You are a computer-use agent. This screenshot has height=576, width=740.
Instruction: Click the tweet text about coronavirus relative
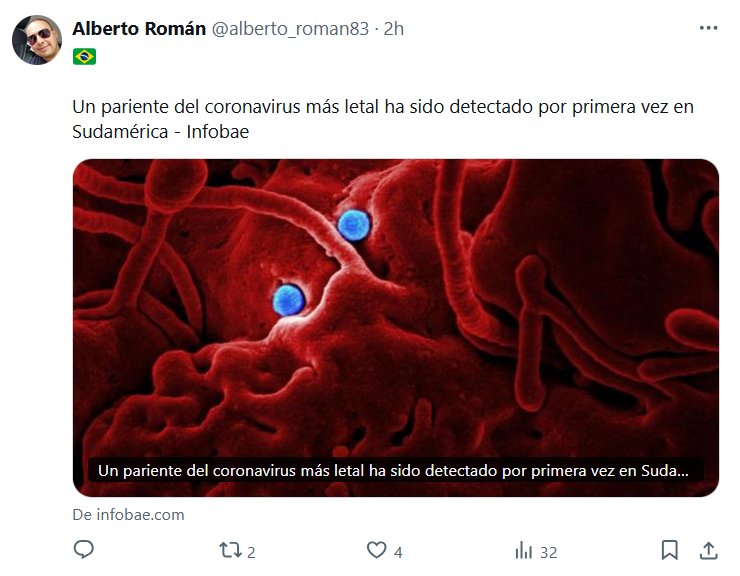coord(383,119)
